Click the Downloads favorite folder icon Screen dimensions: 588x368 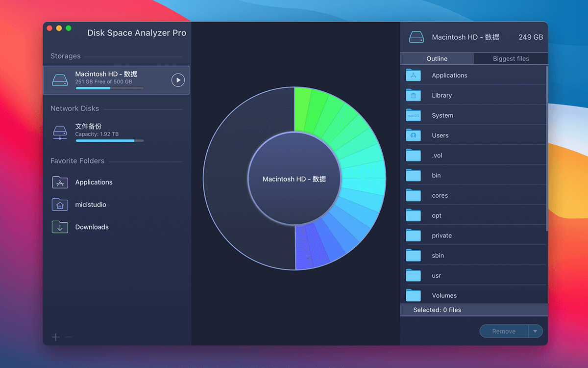click(60, 227)
